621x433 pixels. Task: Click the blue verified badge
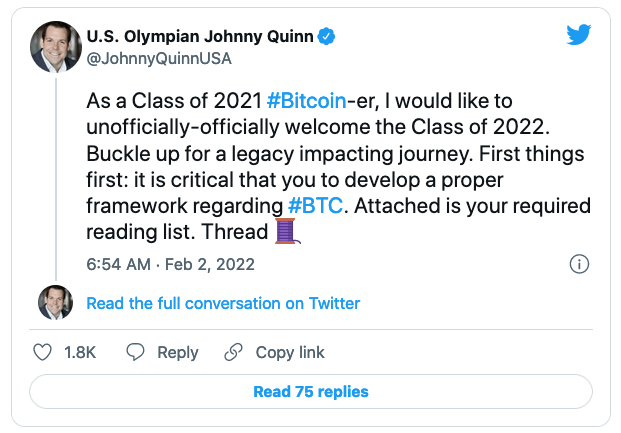[x=327, y=37]
